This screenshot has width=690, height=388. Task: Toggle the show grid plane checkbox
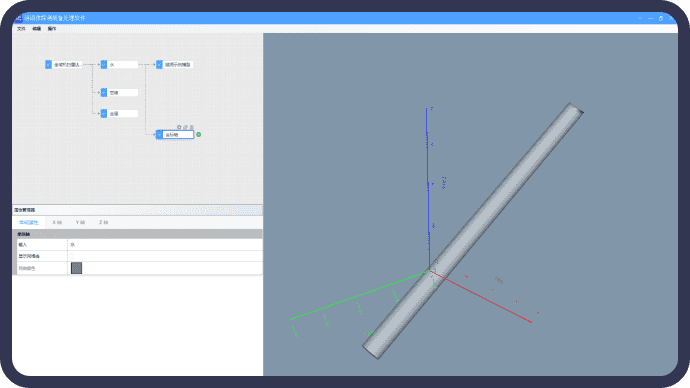[72, 256]
